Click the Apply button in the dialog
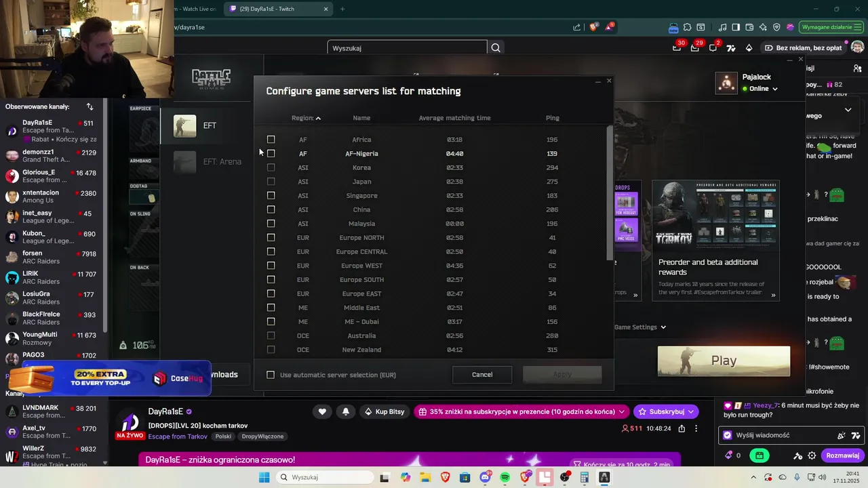Screen dimensions: 868x488 [562, 374]
